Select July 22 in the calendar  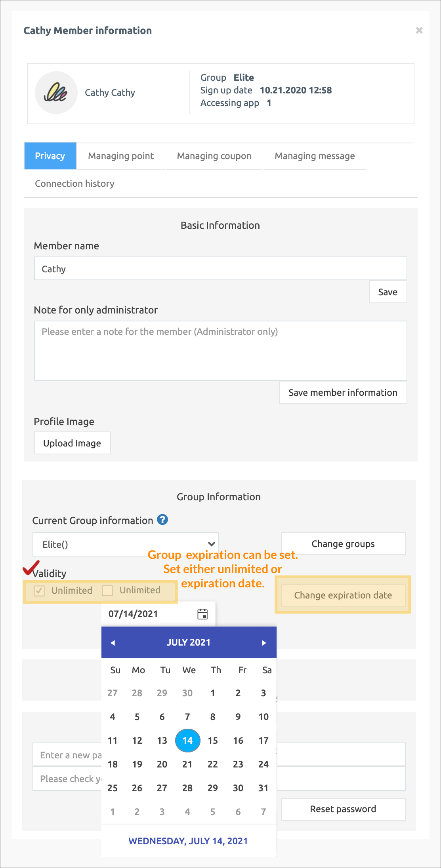pyautogui.click(x=213, y=764)
